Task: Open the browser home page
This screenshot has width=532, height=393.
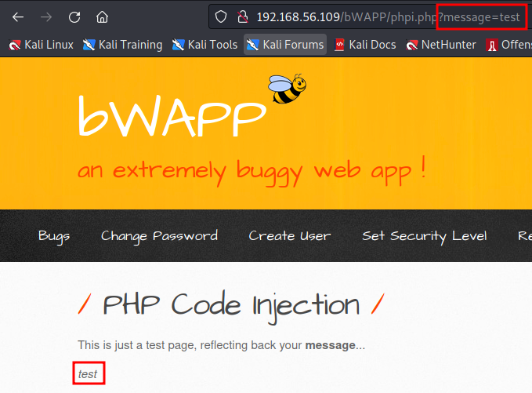Action: tap(102, 17)
